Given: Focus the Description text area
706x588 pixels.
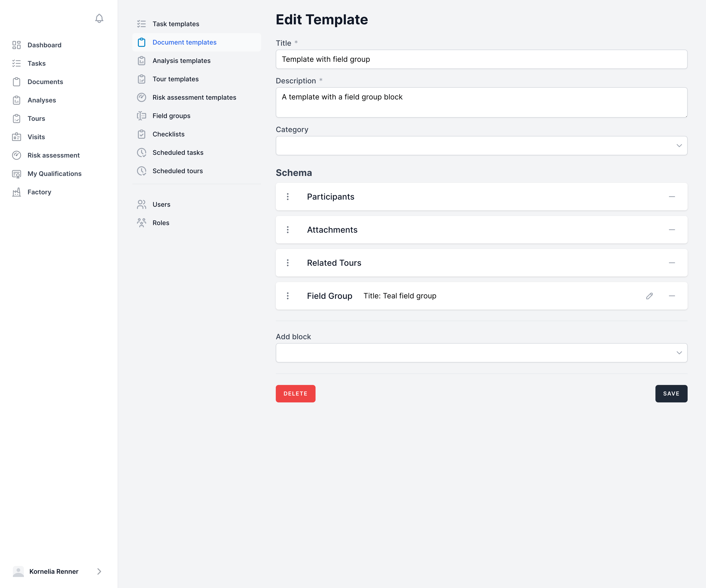Looking at the screenshot, I should pyautogui.click(x=481, y=102).
